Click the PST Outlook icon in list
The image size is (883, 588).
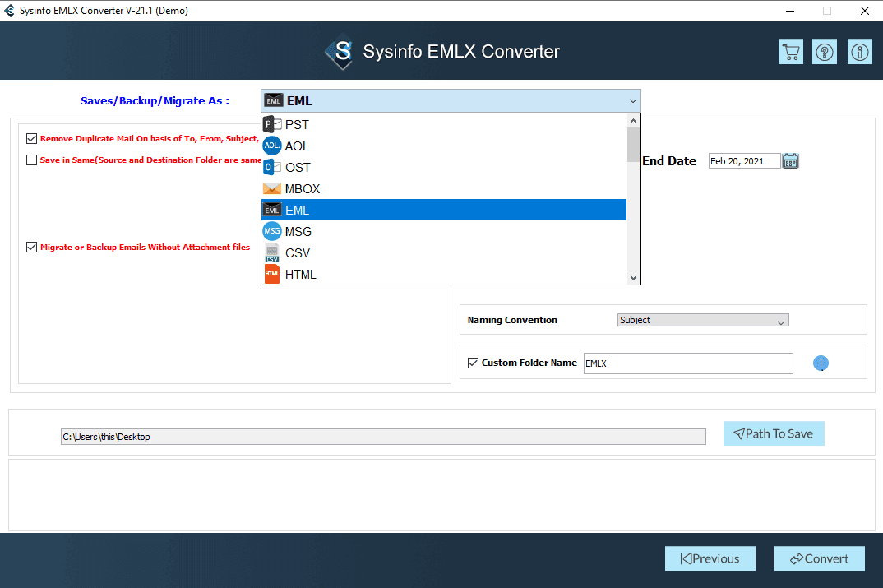point(273,124)
